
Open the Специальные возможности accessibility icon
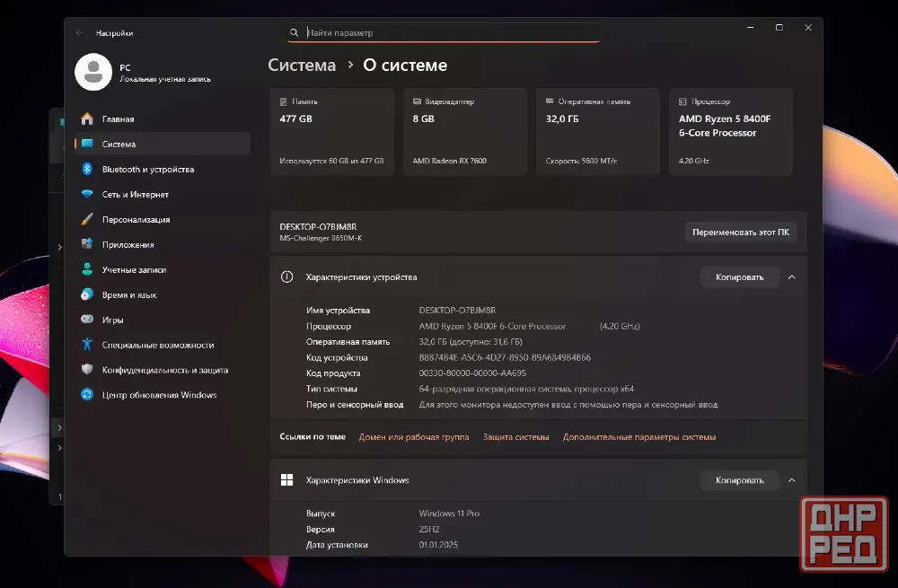[x=87, y=344]
